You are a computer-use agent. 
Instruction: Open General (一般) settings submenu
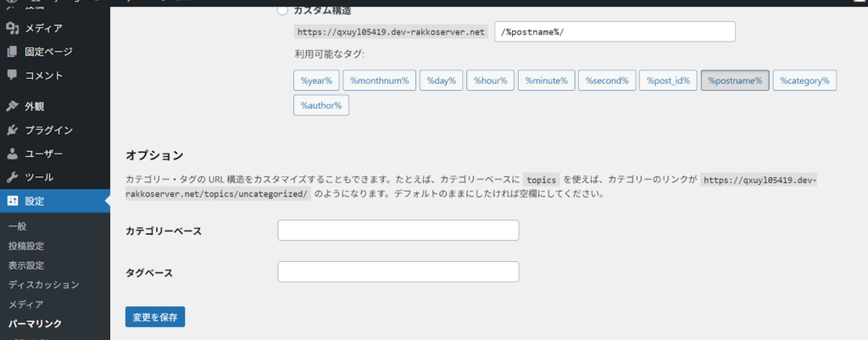18,227
